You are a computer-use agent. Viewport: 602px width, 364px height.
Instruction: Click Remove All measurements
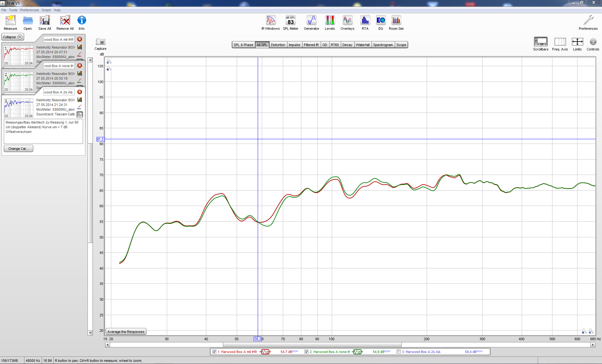pyautogui.click(x=65, y=23)
